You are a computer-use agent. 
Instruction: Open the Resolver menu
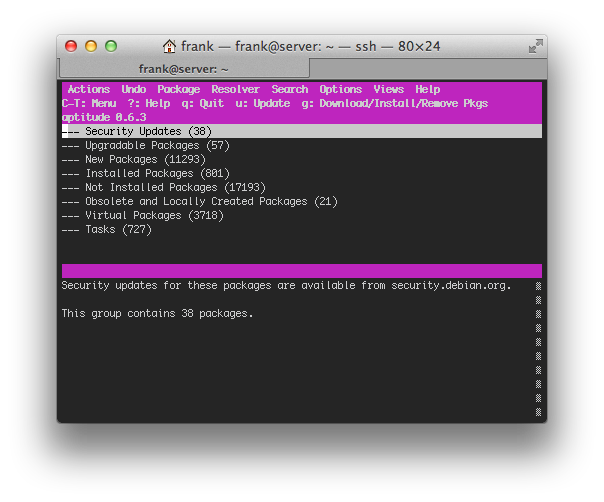[x=235, y=89]
